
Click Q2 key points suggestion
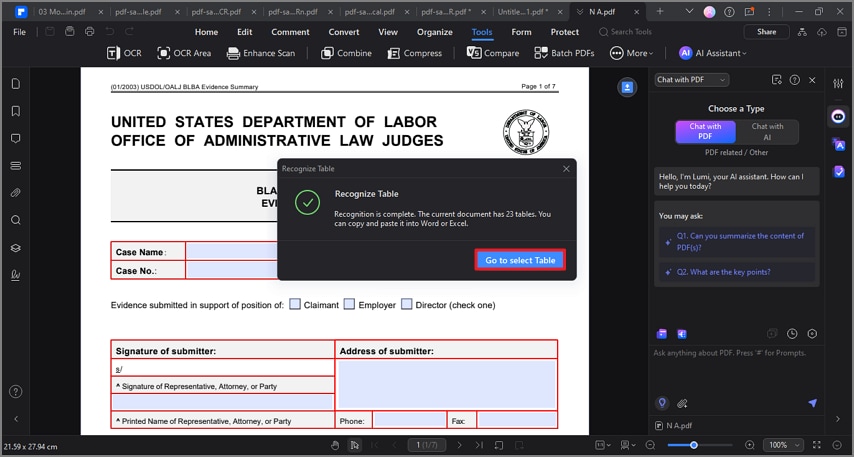click(x=737, y=272)
